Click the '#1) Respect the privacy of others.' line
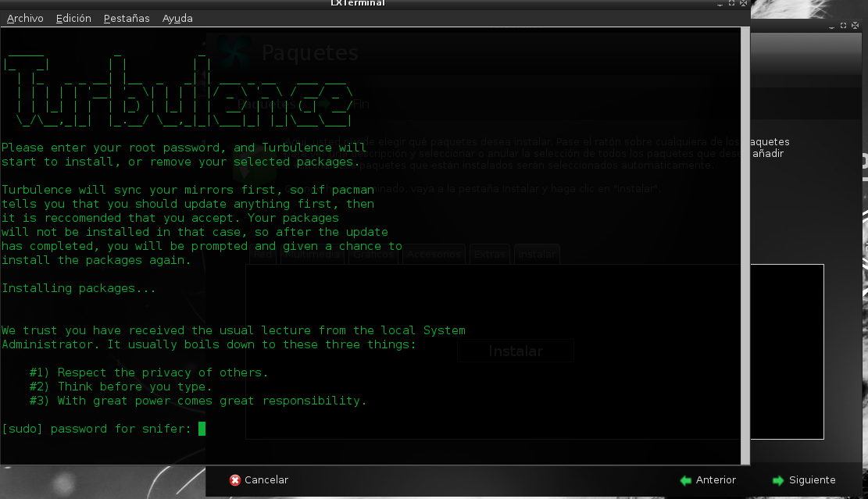The width and height of the screenshot is (868, 499). click(x=149, y=372)
